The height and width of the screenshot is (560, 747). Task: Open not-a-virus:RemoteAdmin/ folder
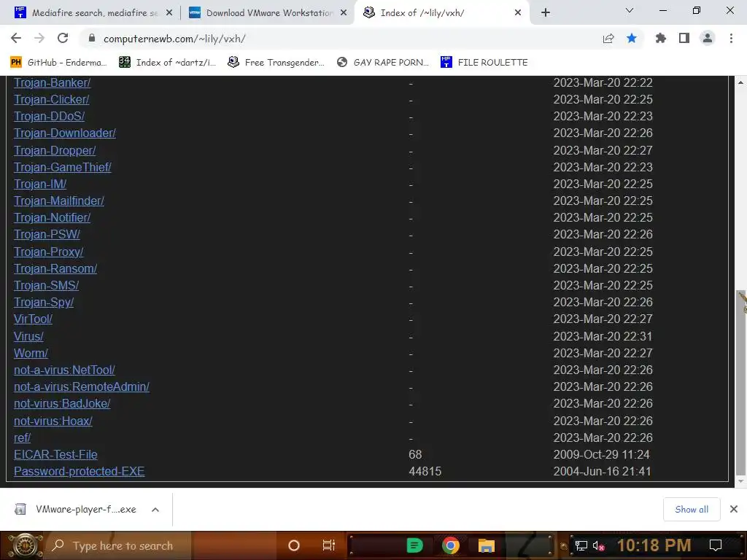82,386
